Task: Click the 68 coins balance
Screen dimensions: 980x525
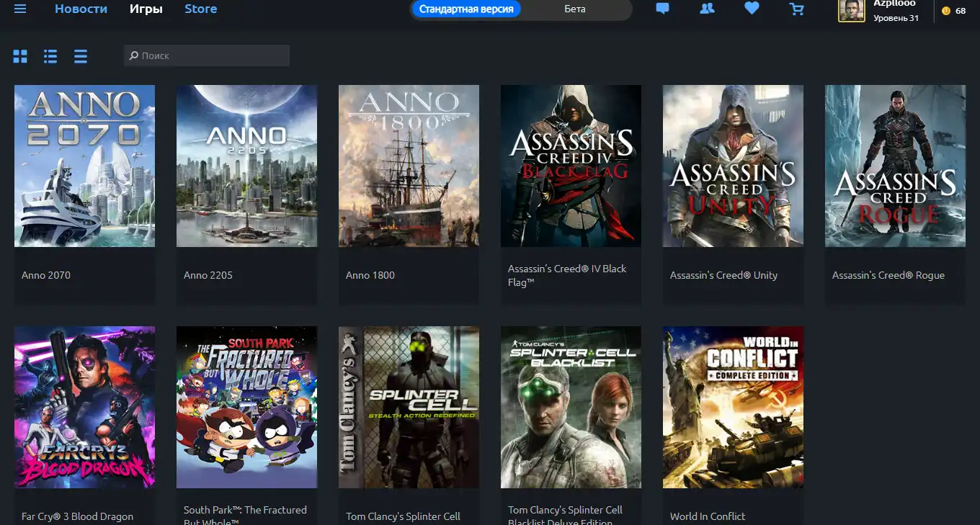Action: pyautogui.click(x=961, y=11)
